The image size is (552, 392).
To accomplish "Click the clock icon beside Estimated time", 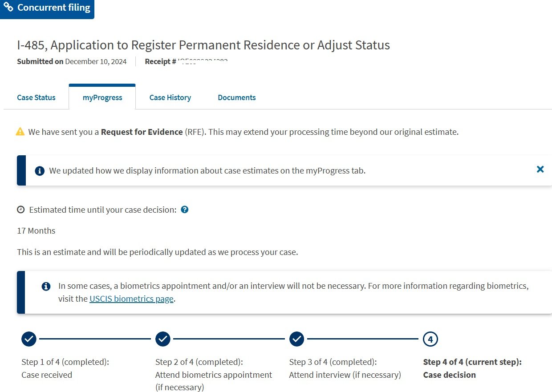I will coord(21,210).
